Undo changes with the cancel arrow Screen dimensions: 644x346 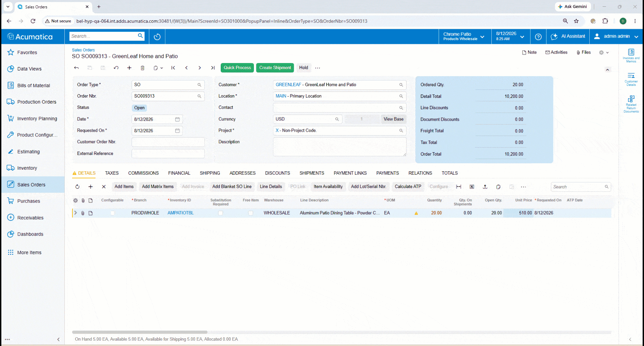(x=116, y=68)
